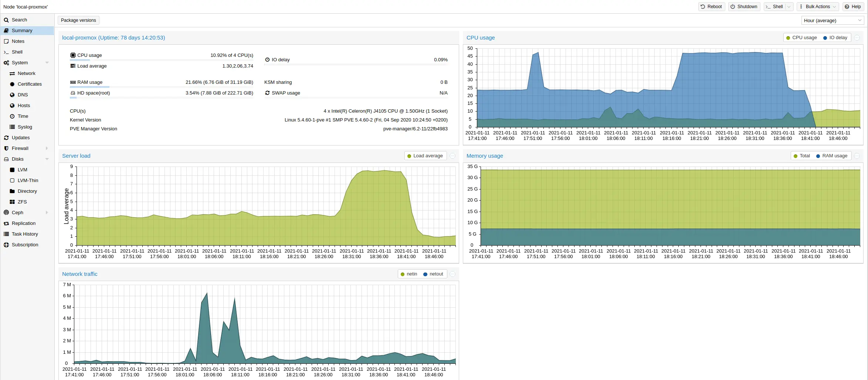This screenshot has height=380, width=868.
Task: Click the Package versions button
Action: tap(78, 20)
